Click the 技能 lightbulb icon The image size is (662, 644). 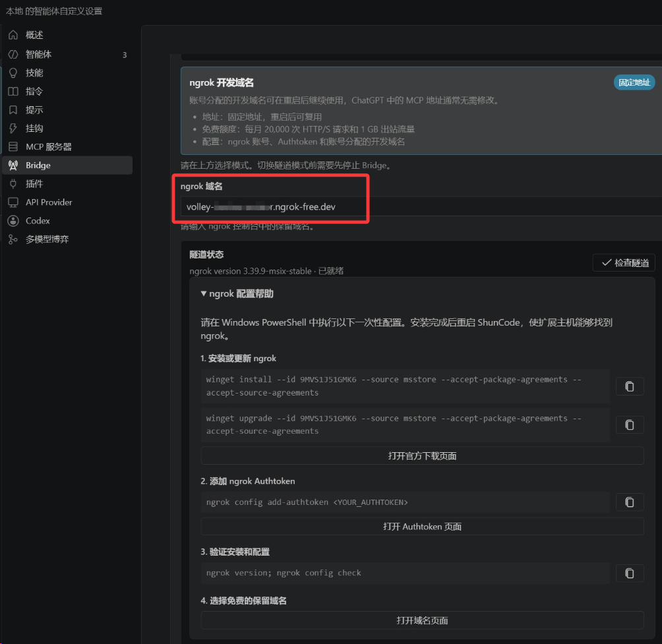(13, 73)
